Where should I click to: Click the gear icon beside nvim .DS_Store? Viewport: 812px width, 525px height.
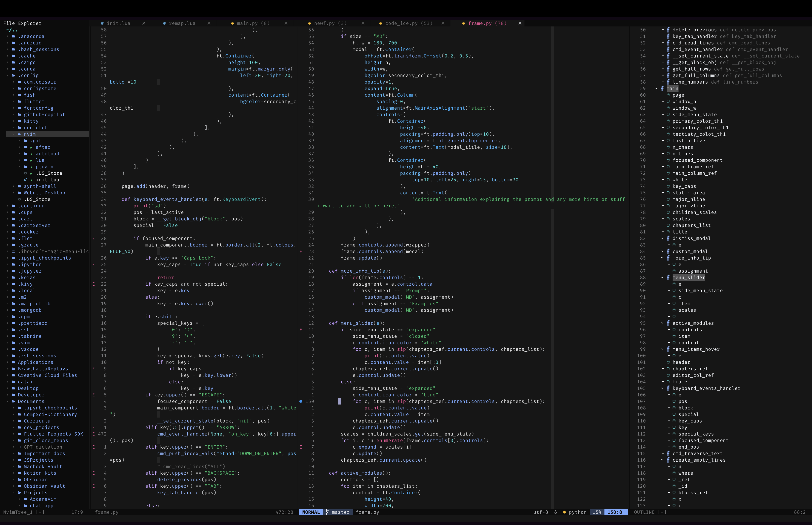pos(25,173)
